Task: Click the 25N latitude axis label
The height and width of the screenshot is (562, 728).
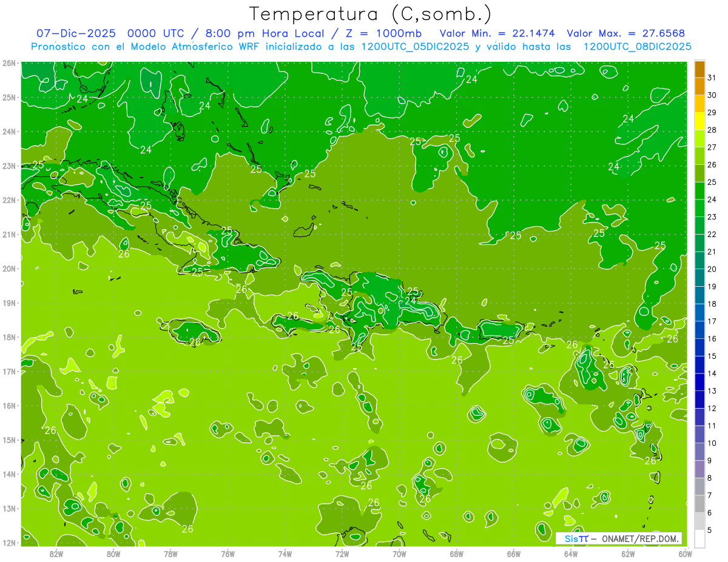Action: click(9, 97)
